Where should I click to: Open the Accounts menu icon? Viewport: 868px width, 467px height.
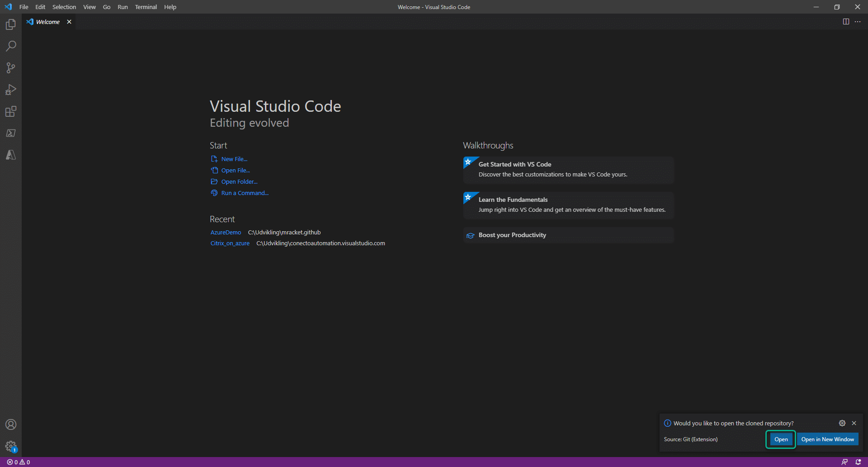click(x=11, y=424)
